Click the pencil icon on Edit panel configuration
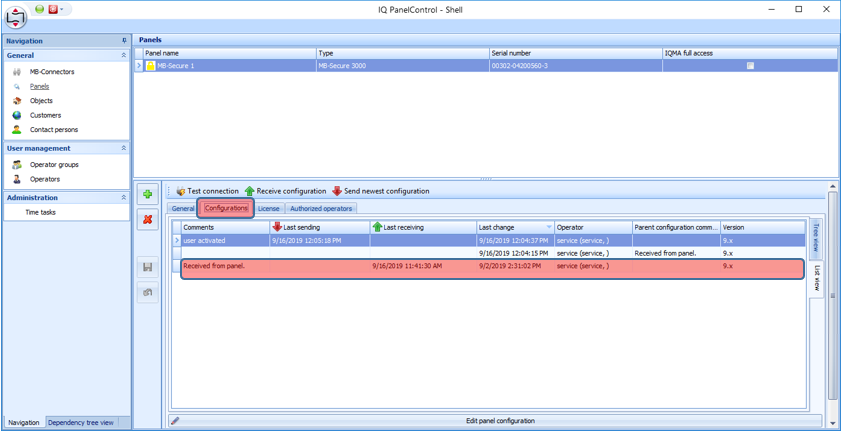The image size is (842, 433). click(176, 421)
